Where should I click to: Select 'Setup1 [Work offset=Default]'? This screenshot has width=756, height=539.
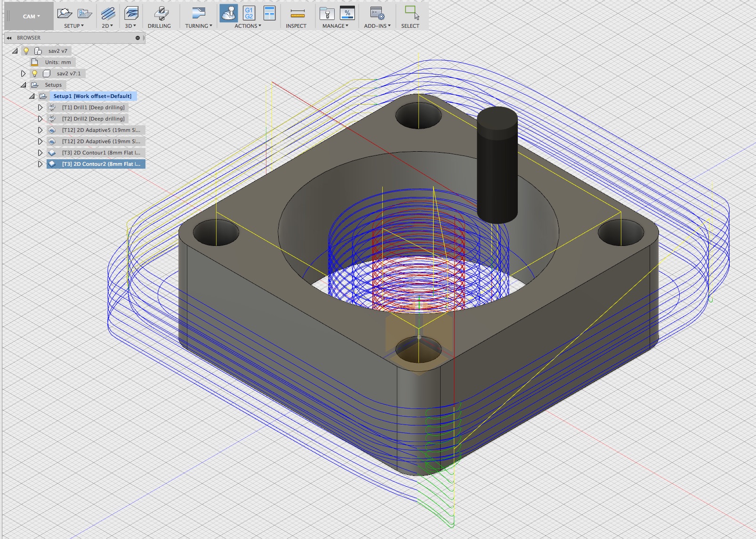(92, 96)
